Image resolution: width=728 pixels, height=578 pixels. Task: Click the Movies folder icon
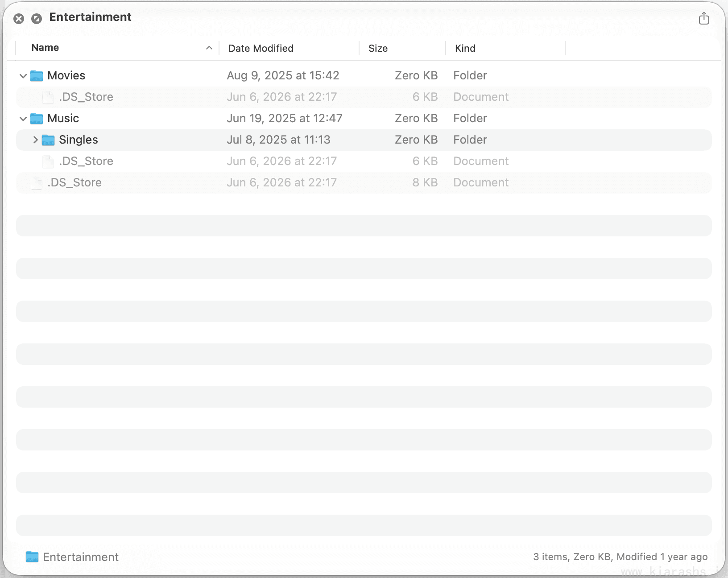(37, 76)
